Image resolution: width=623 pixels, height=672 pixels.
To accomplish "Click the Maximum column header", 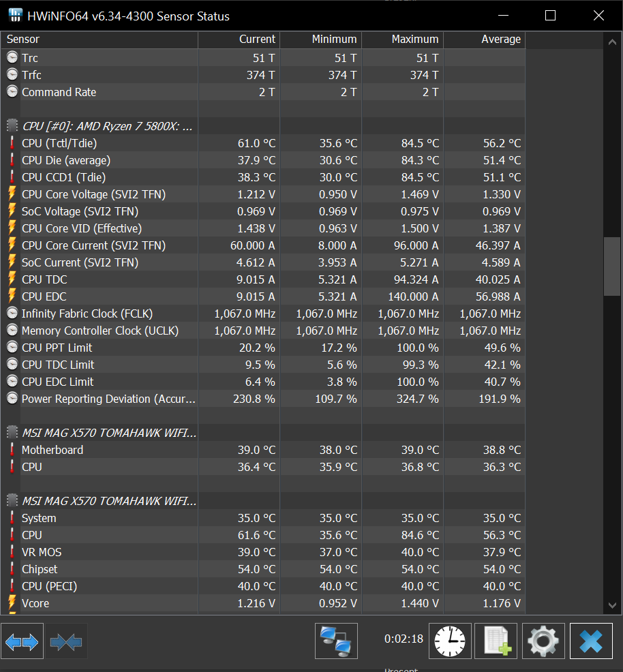I will click(403, 40).
